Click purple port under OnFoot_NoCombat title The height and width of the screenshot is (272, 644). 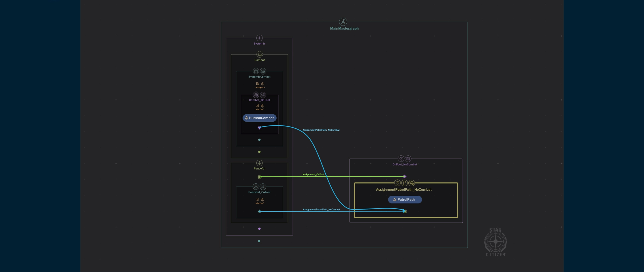405,177
